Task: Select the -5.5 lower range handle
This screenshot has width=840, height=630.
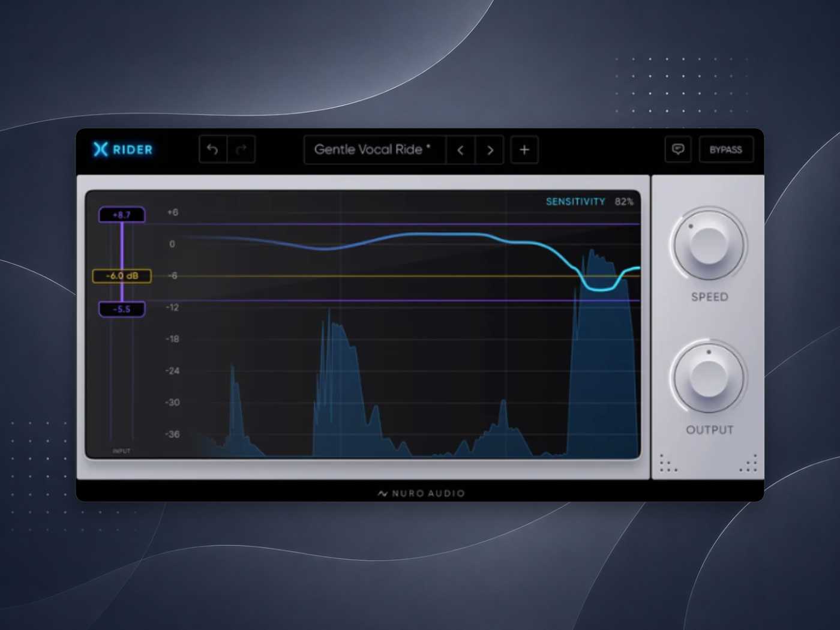Action: coord(122,309)
